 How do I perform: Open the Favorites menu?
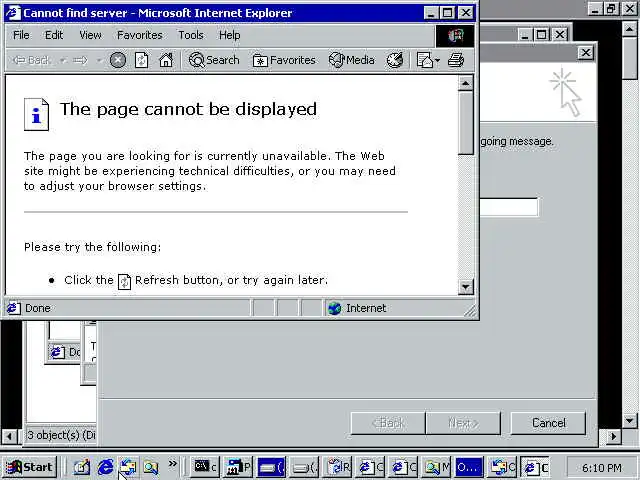coord(140,35)
